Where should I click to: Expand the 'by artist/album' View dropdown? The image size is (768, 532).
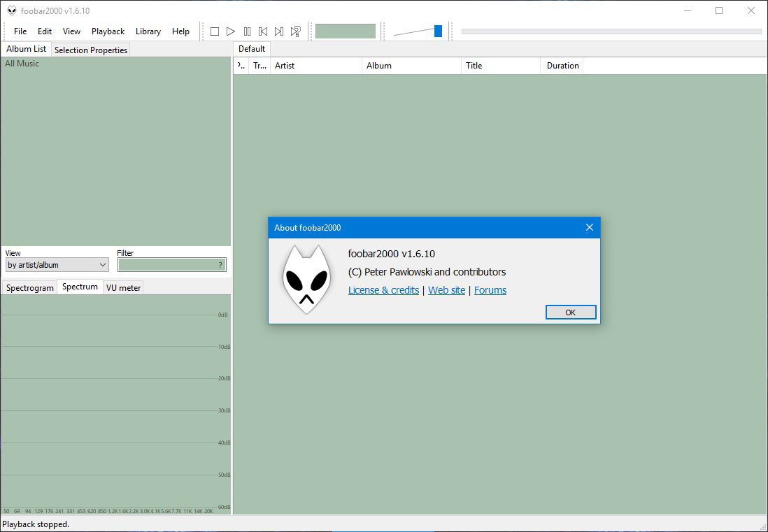(57, 265)
